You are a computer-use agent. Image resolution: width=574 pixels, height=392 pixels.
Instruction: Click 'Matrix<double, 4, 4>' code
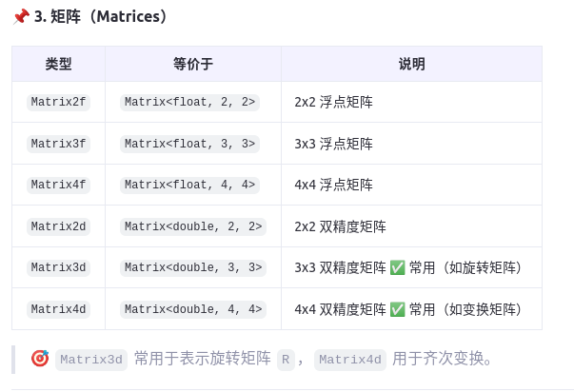coord(193,309)
